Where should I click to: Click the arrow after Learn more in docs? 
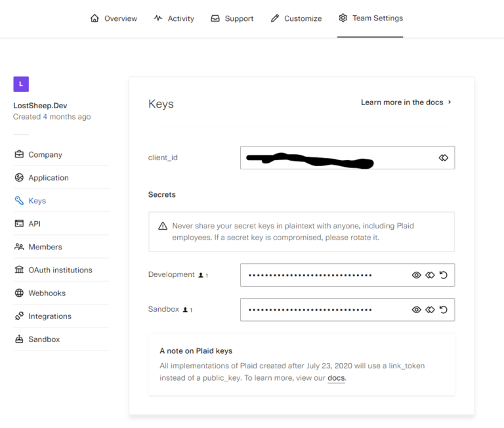pyautogui.click(x=450, y=102)
